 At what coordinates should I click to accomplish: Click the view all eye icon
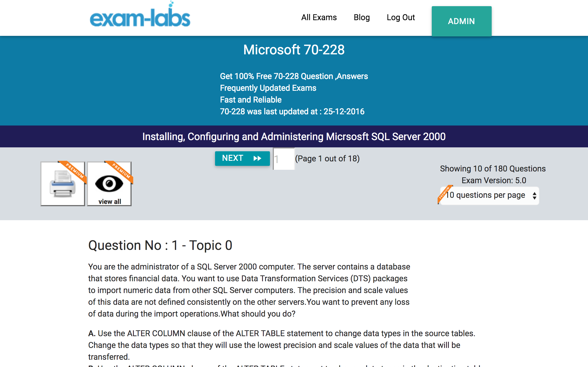click(x=109, y=184)
